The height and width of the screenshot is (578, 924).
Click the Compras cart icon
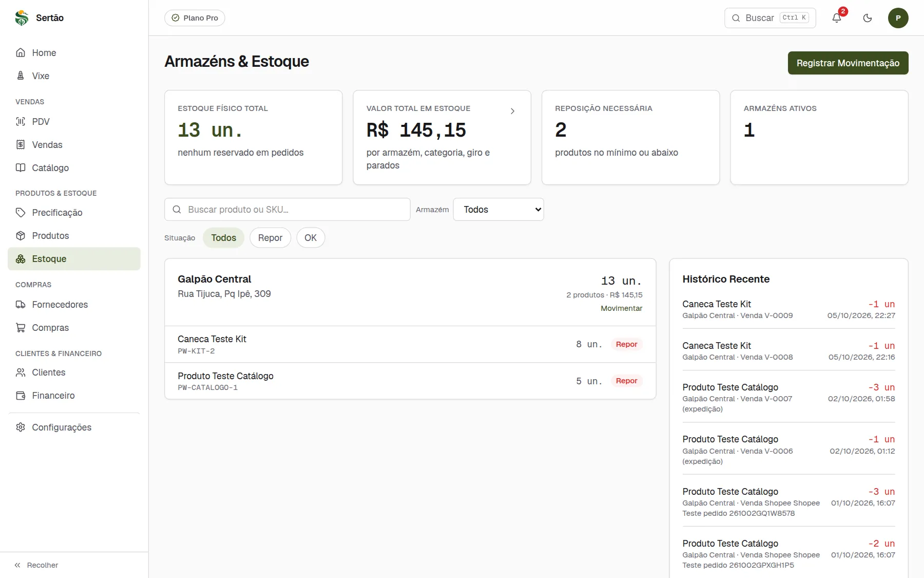[21, 328]
